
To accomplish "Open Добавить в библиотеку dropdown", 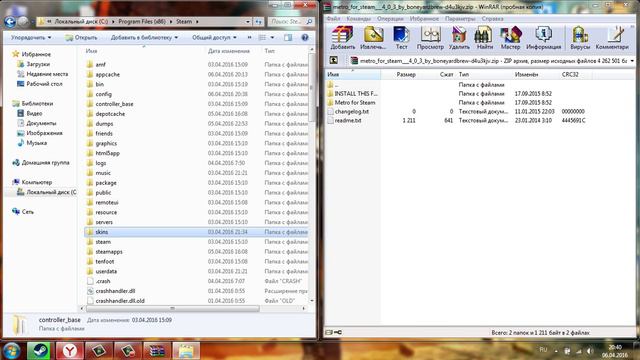I will coord(144,38).
